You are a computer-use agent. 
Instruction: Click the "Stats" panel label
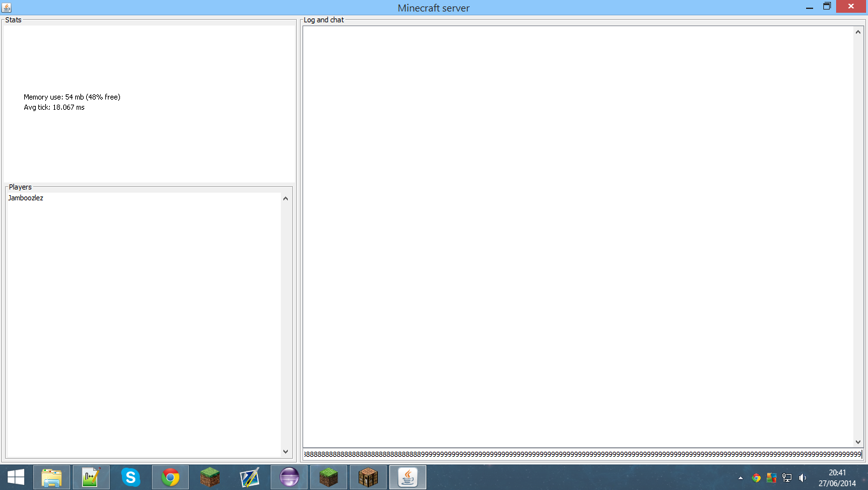coord(13,20)
